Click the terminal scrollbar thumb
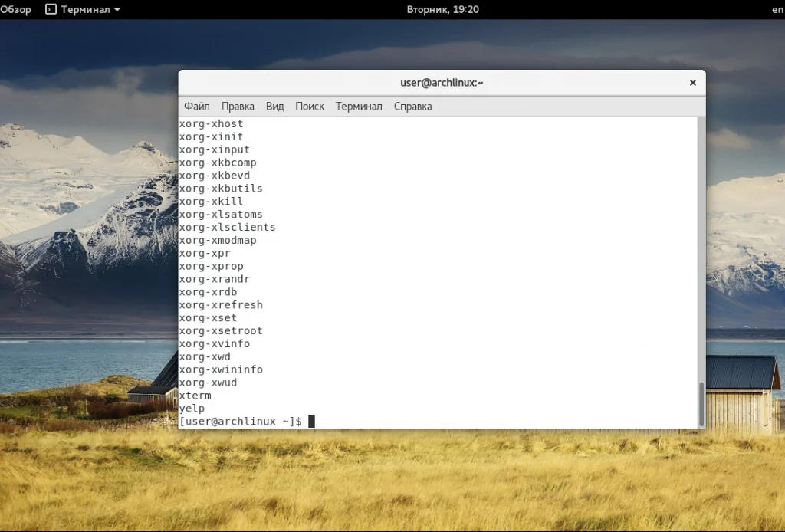Image resolution: width=785 pixels, height=532 pixels. [x=701, y=403]
